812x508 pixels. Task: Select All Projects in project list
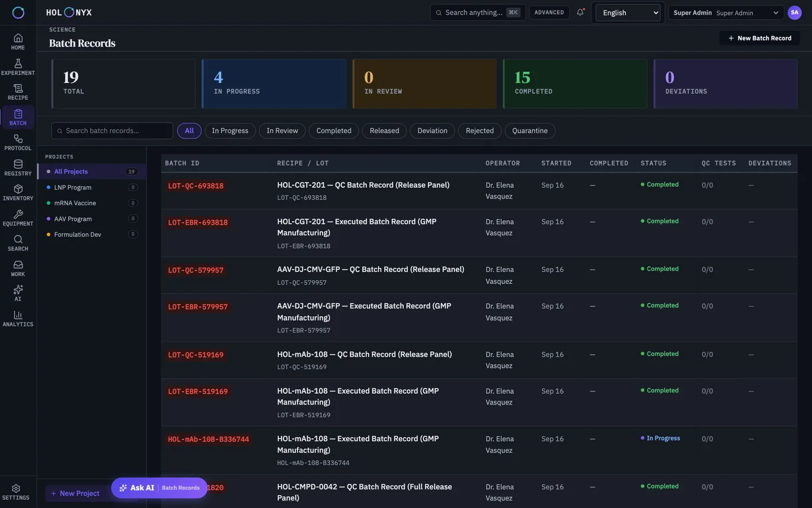pos(91,172)
